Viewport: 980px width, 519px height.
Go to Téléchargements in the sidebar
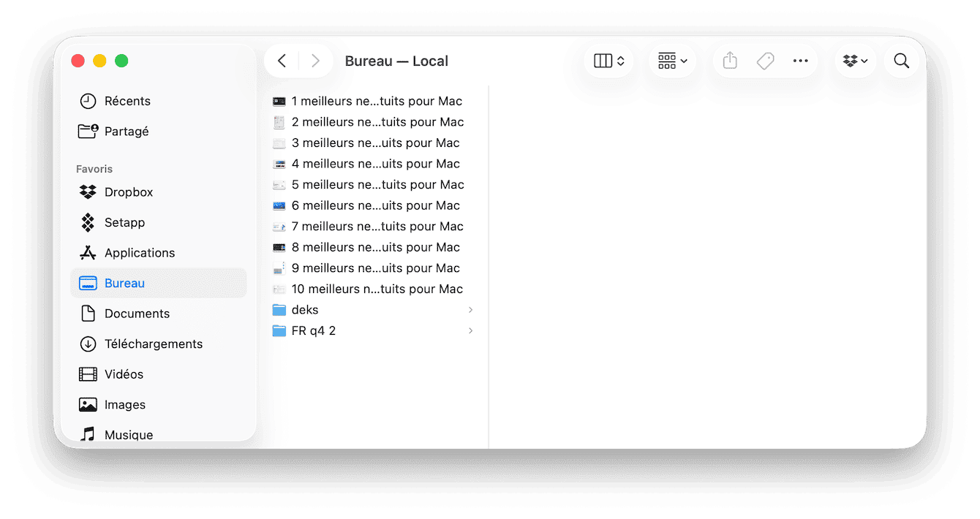154,344
